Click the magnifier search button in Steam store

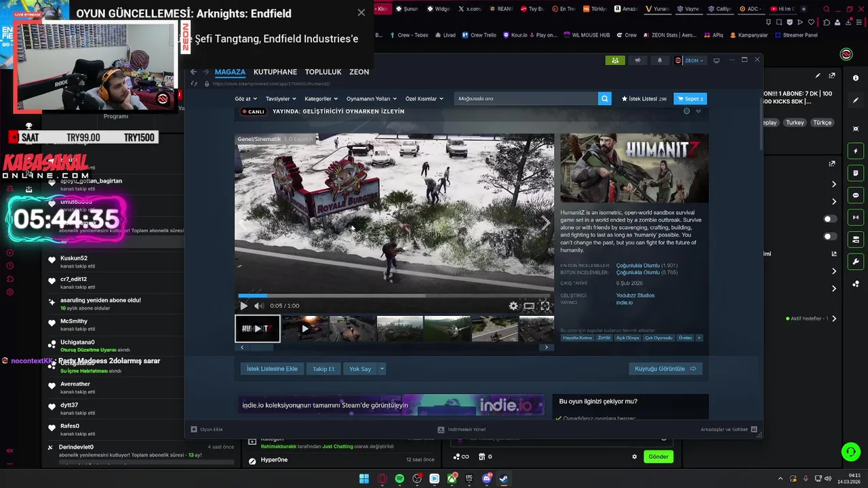click(604, 99)
